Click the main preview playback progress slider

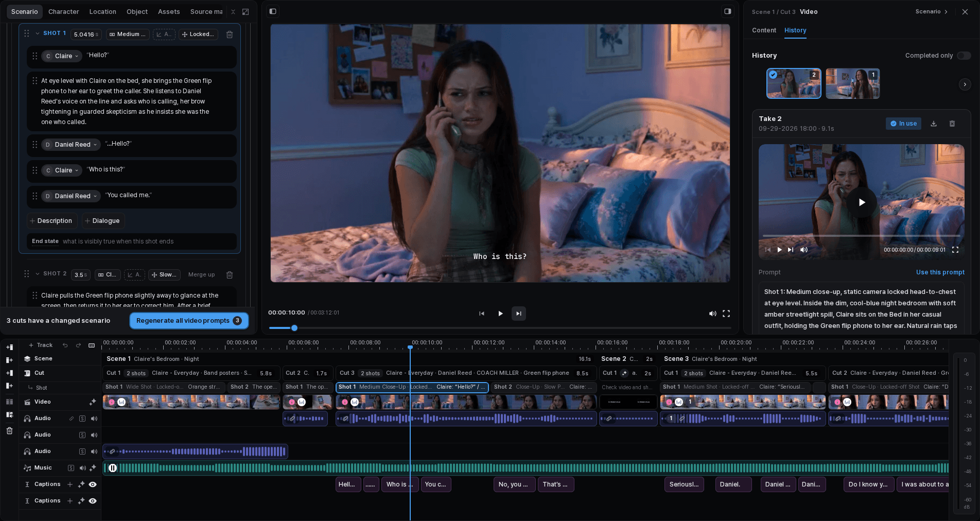499,328
